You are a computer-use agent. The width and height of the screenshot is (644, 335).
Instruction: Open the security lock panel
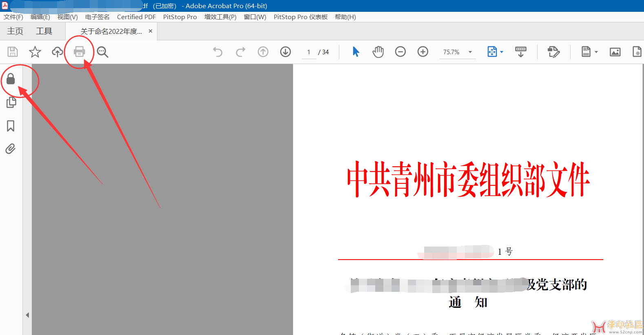point(11,79)
